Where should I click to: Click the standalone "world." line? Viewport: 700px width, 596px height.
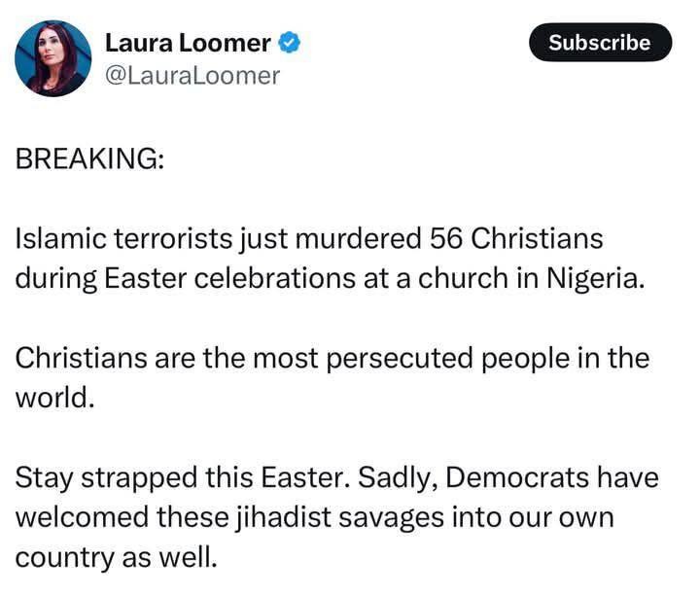click(54, 398)
